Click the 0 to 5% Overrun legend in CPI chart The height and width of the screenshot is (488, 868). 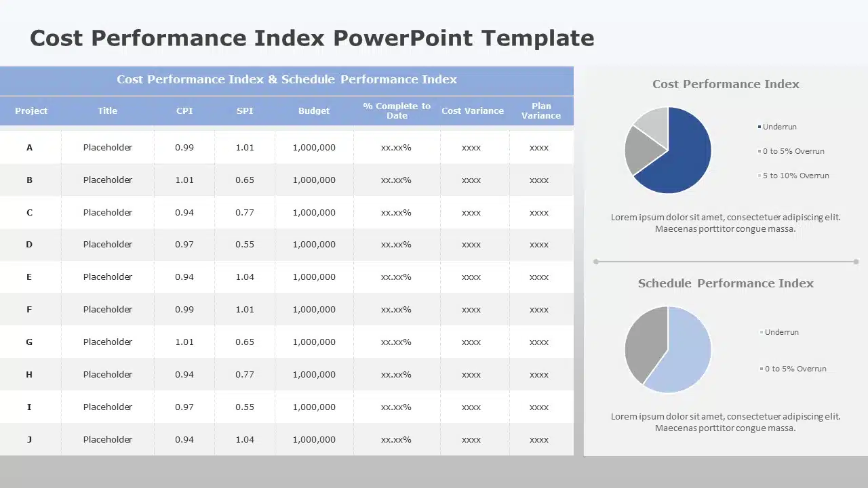791,151
